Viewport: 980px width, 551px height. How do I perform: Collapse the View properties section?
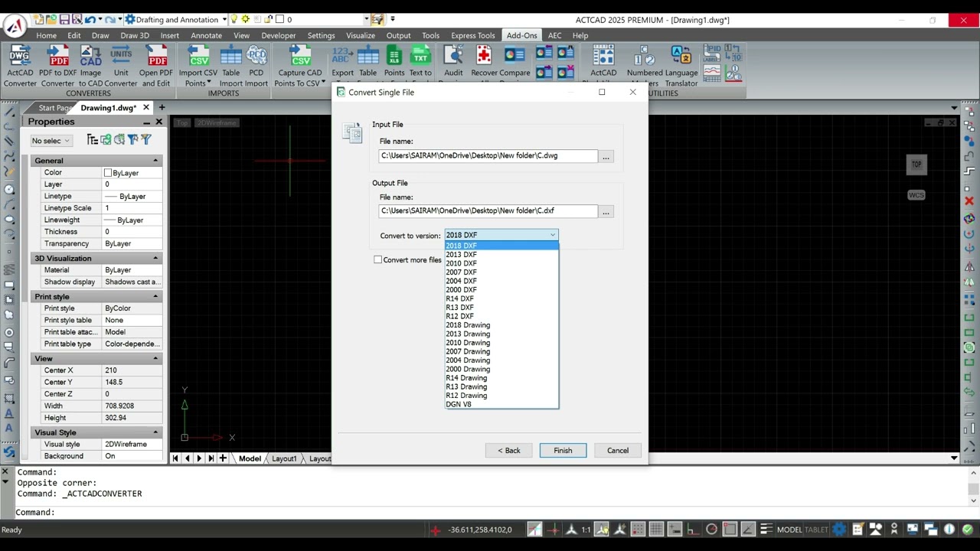155,359
